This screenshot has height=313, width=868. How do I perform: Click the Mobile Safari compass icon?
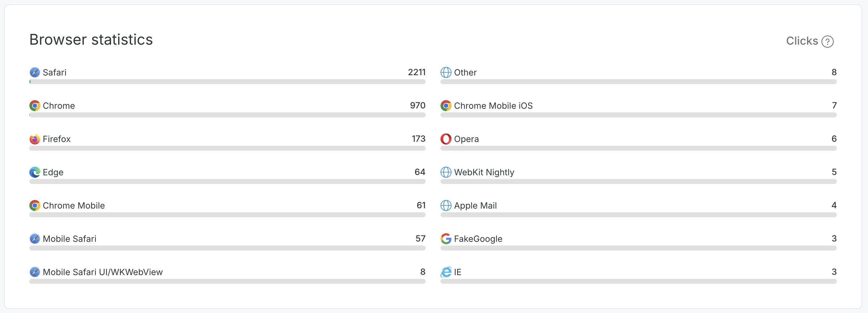[x=35, y=239]
